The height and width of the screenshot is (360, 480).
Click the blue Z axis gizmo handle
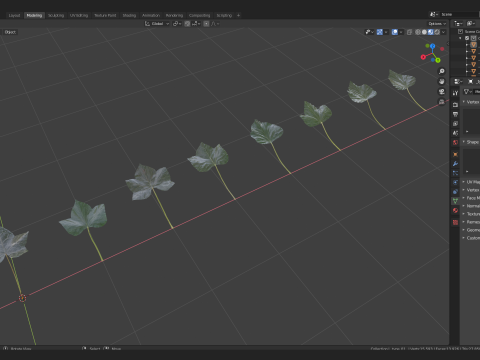click(432, 46)
